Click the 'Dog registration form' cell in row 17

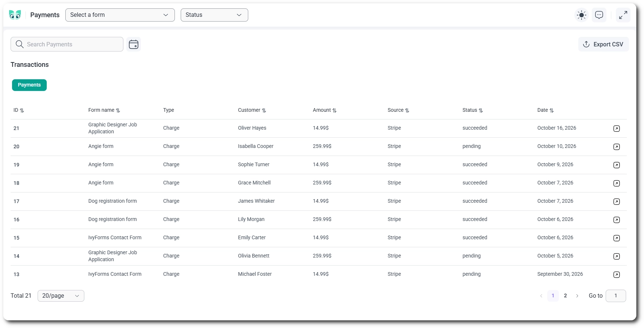(112, 201)
